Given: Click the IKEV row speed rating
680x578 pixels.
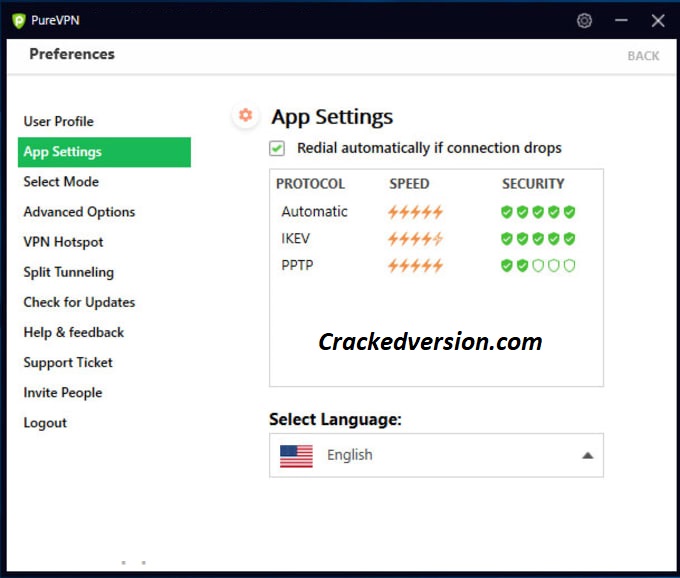Looking at the screenshot, I should tap(415, 239).
